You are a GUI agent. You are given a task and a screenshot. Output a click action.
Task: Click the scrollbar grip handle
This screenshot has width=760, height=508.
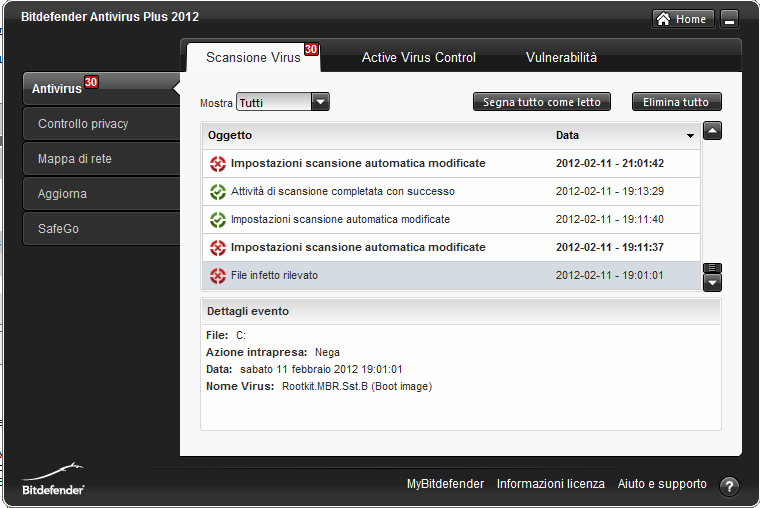click(x=712, y=268)
